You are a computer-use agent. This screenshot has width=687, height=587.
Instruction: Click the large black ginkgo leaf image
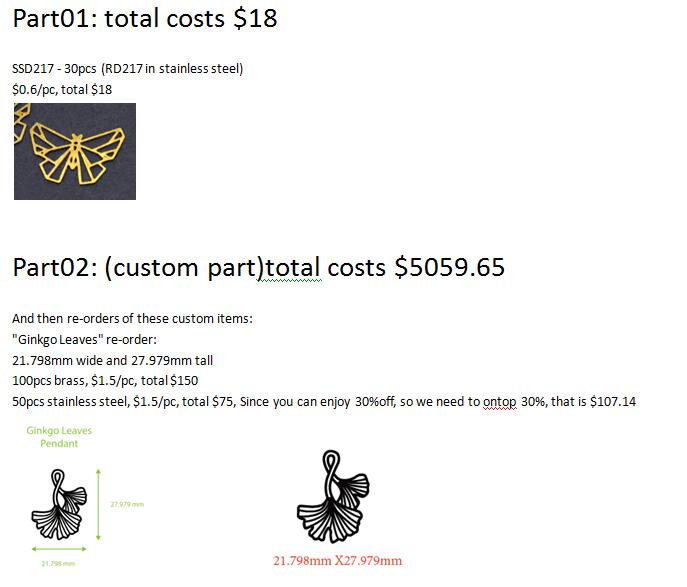[335, 497]
